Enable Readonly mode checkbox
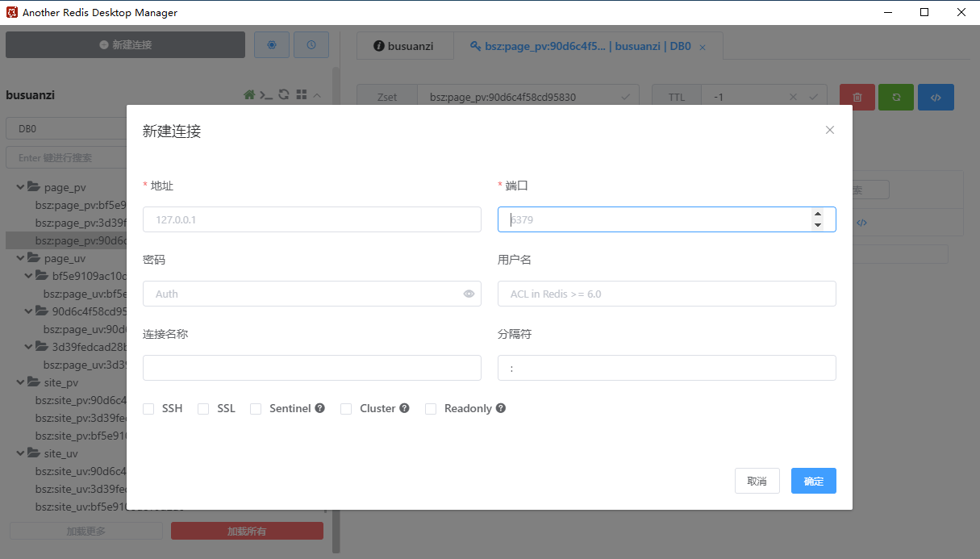980x559 pixels. 430,408
